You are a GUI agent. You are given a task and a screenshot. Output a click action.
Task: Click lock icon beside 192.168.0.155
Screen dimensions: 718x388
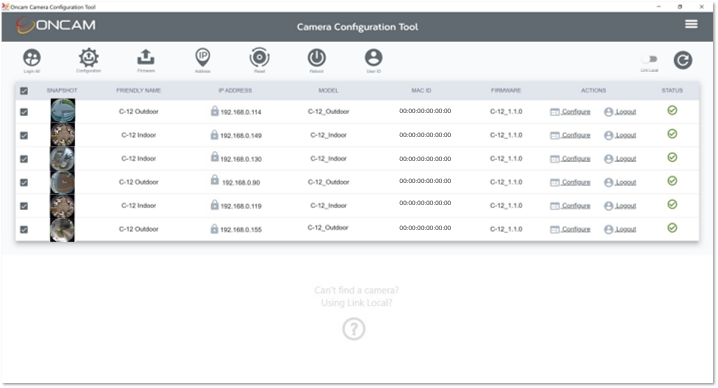(x=214, y=228)
